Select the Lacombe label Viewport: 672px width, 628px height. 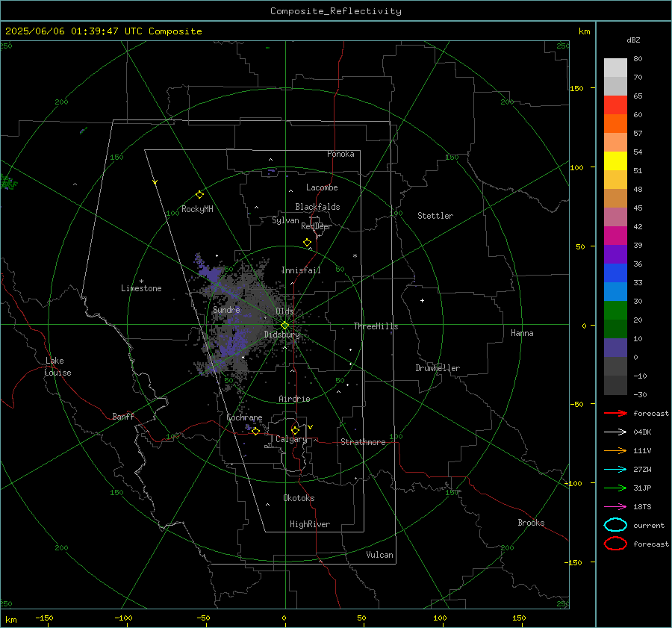[x=322, y=187]
